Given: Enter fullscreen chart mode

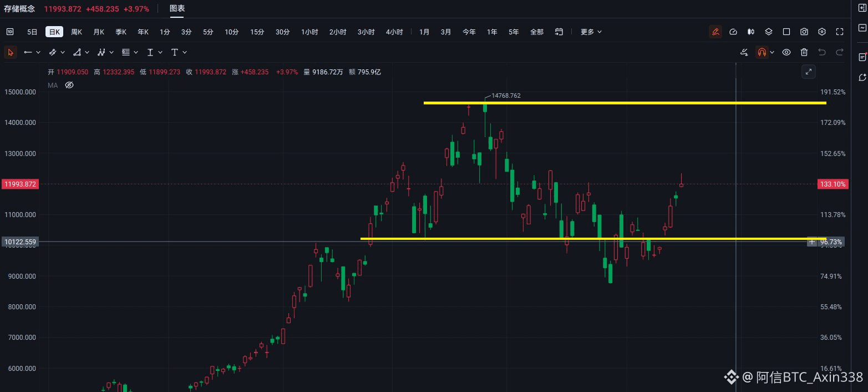Looking at the screenshot, I should (x=840, y=32).
